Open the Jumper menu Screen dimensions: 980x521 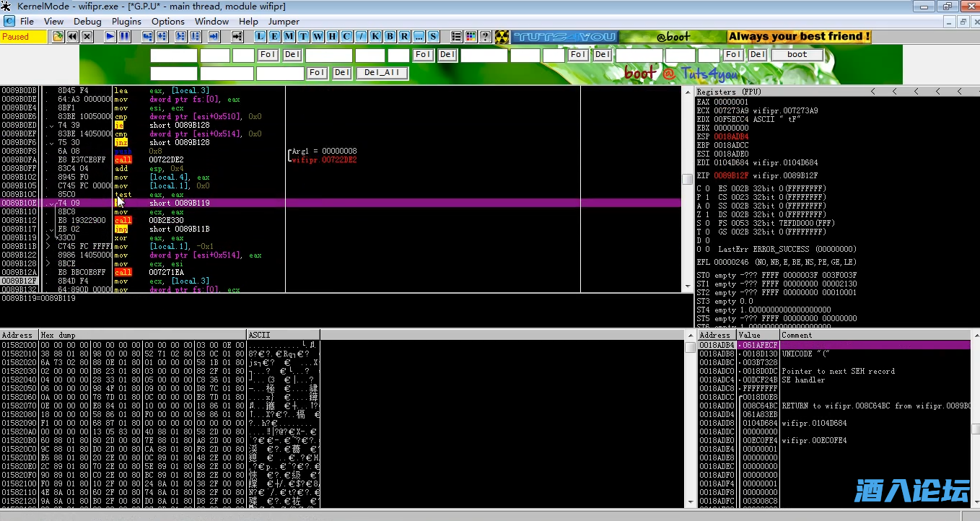[284, 21]
